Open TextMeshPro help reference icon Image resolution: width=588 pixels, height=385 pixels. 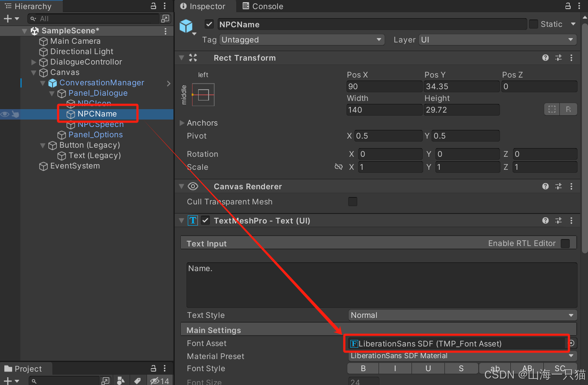click(x=546, y=220)
